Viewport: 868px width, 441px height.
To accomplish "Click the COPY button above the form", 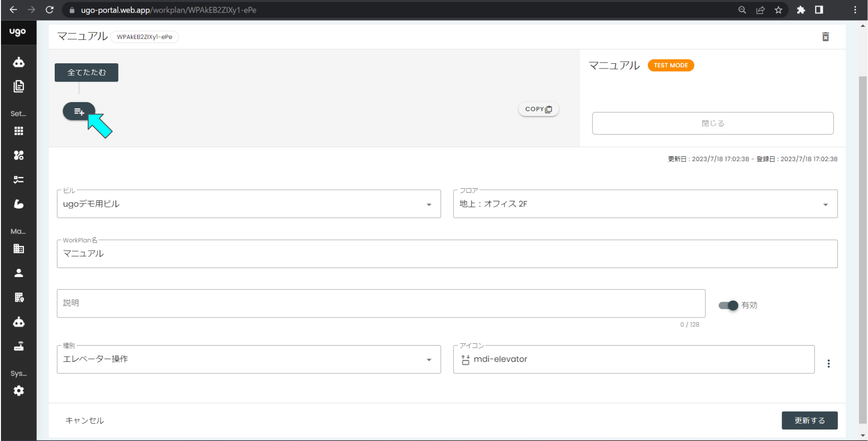I will (x=538, y=109).
